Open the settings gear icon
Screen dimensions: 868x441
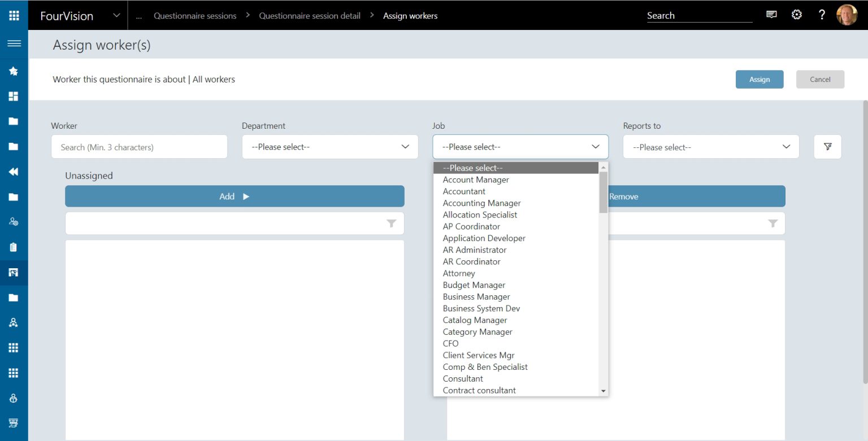796,15
